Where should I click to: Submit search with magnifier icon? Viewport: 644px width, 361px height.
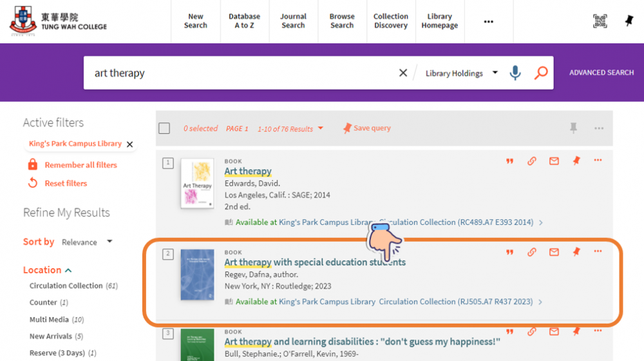click(x=541, y=73)
